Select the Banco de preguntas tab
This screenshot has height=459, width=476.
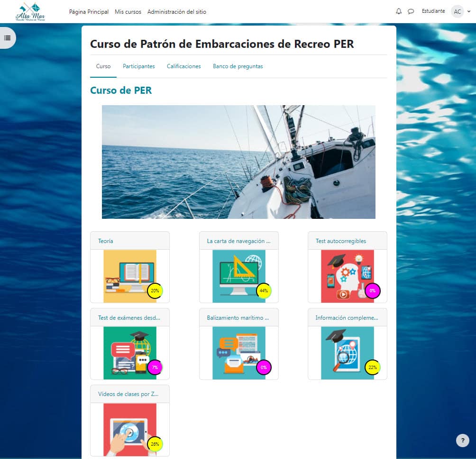point(238,66)
